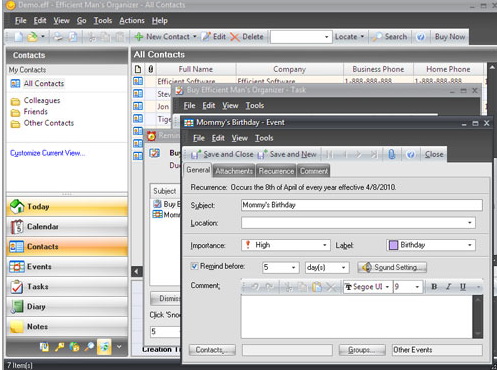Image resolution: width=497 pixels, height=370 pixels.
Task: Click Save and New in Event window
Action: tap(287, 154)
